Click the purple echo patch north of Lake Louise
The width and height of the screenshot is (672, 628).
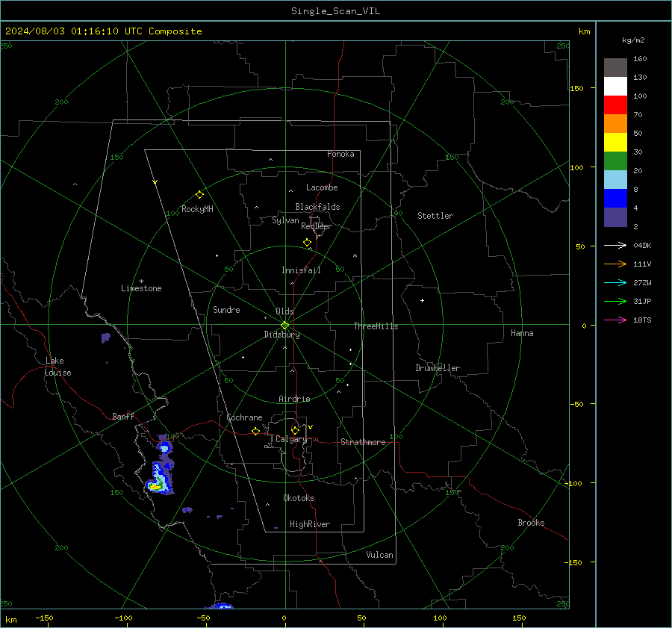tap(106, 338)
